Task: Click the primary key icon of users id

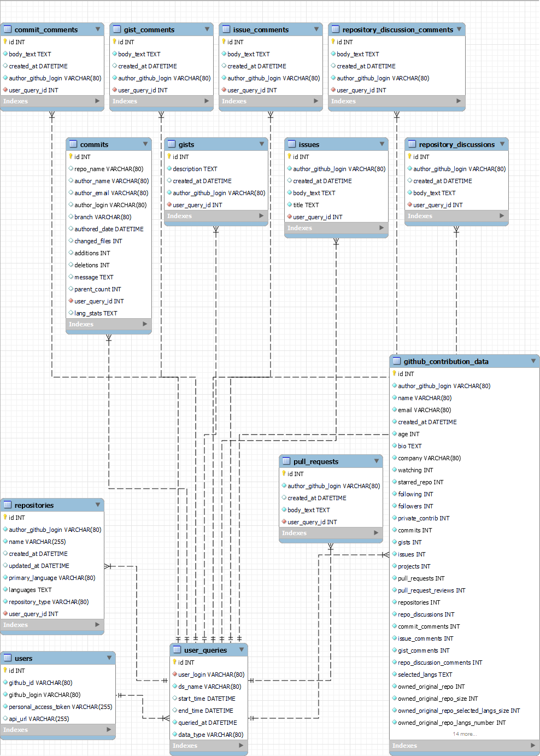Action: [5, 670]
